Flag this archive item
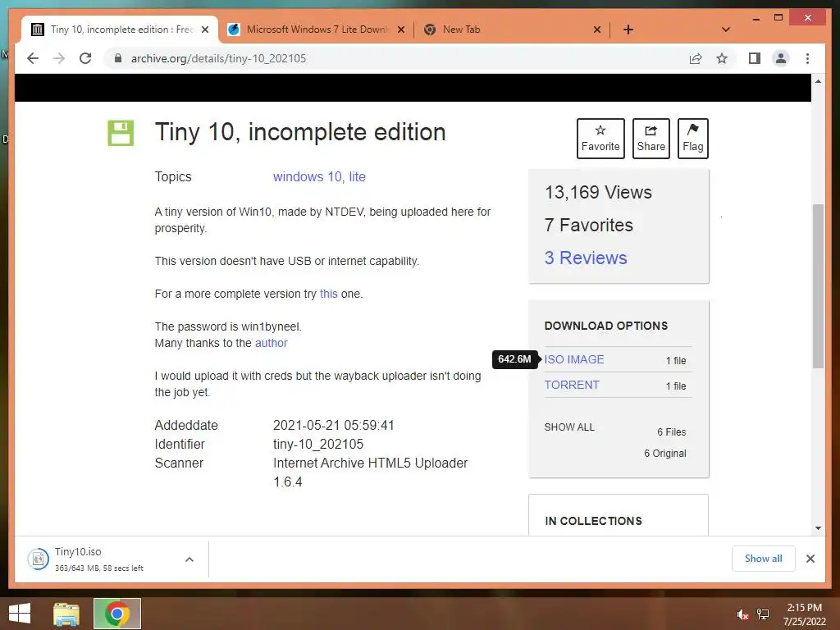This screenshot has height=630, width=840. pyautogui.click(x=692, y=138)
